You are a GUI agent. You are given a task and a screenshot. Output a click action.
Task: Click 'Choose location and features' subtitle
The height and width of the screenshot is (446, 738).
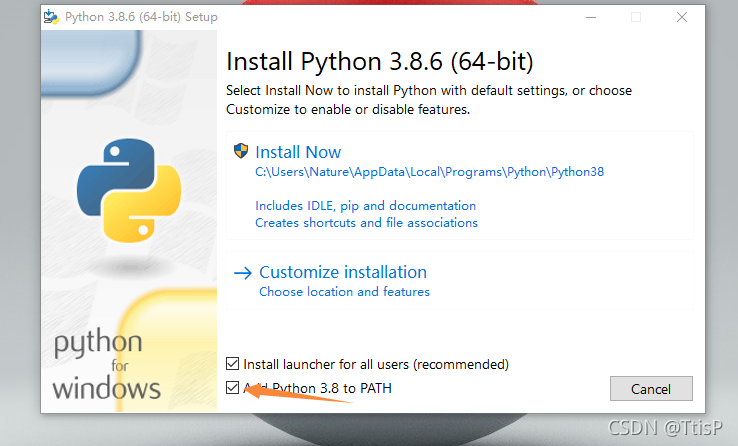click(345, 292)
